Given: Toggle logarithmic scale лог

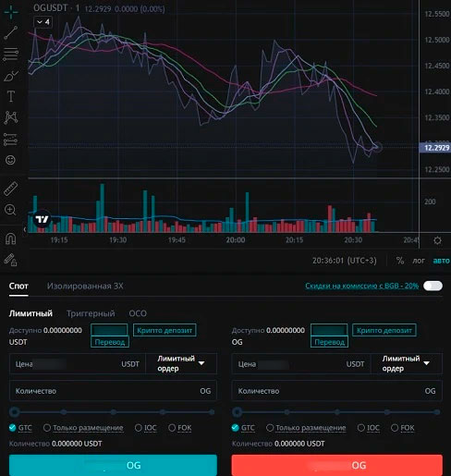Looking at the screenshot, I should 419,261.
